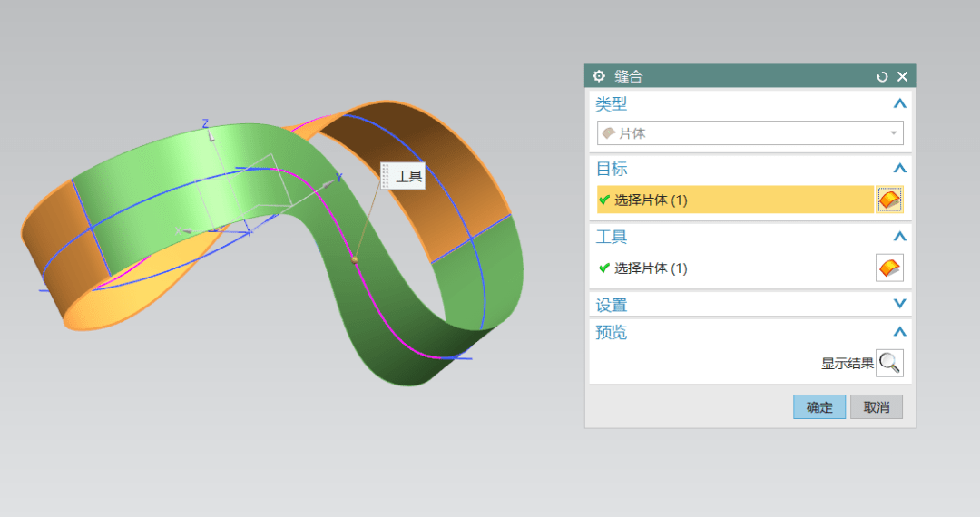Image resolution: width=980 pixels, height=517 pixels.
Task: Click the 取消 button
Action: pyautogui.click(x=876, y=407)
